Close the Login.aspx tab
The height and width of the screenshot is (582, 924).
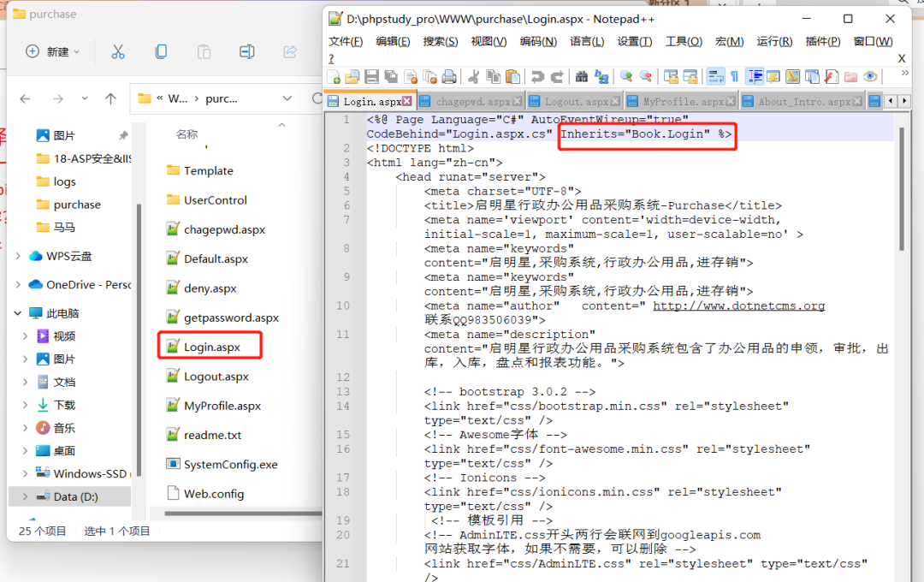click(x=406, y=102)
